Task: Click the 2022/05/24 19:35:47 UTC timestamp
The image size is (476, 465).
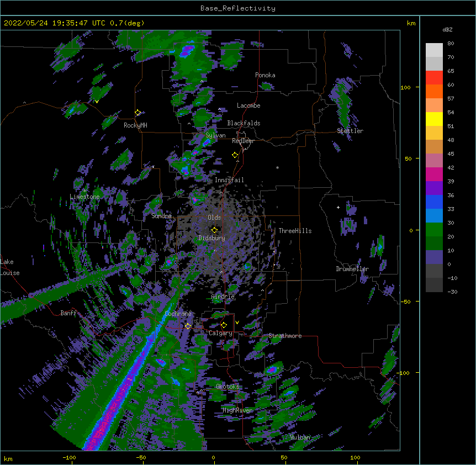Action: [x=55, y=23]
